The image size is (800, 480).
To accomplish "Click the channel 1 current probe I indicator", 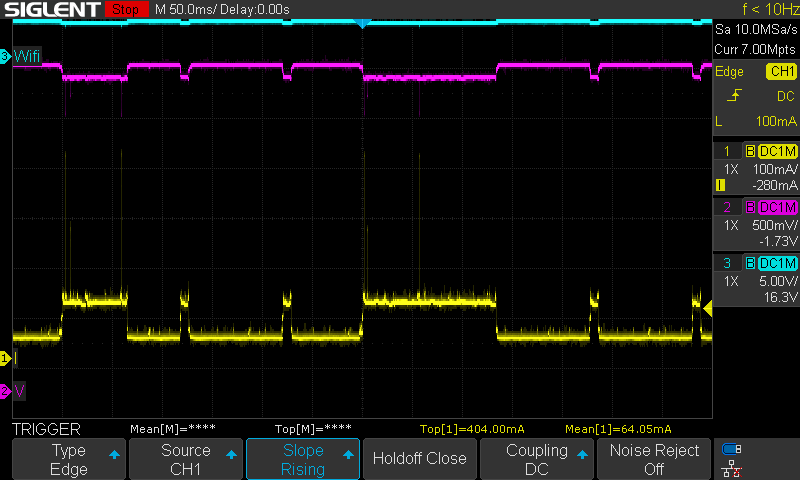I will [x=720, y=185].
